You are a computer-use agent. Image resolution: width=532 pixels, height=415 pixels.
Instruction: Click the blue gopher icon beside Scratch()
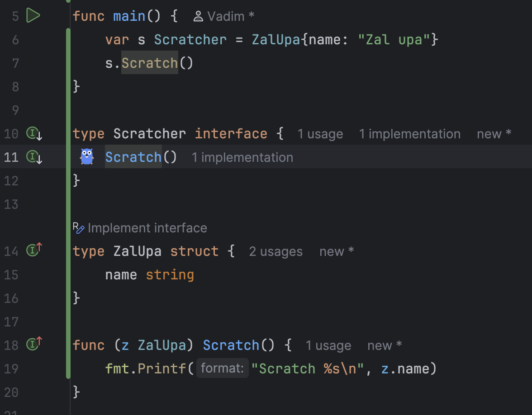87,156
